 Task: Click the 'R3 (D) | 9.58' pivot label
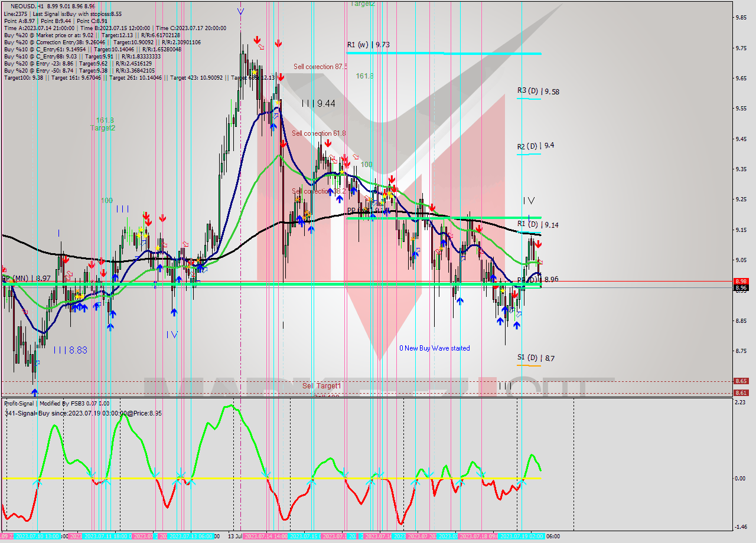(x=538, y=91)
